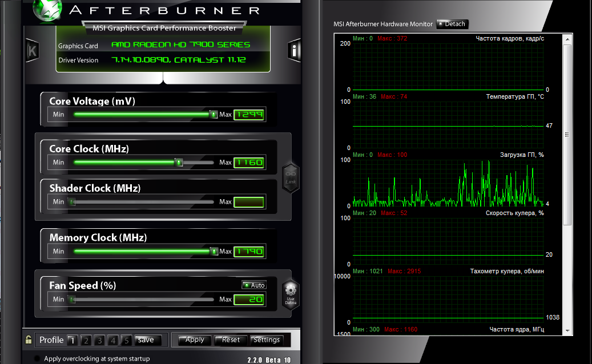Screen dimensions: 592x364
Task: Select profile slot 3
Action: pos(100,340)
